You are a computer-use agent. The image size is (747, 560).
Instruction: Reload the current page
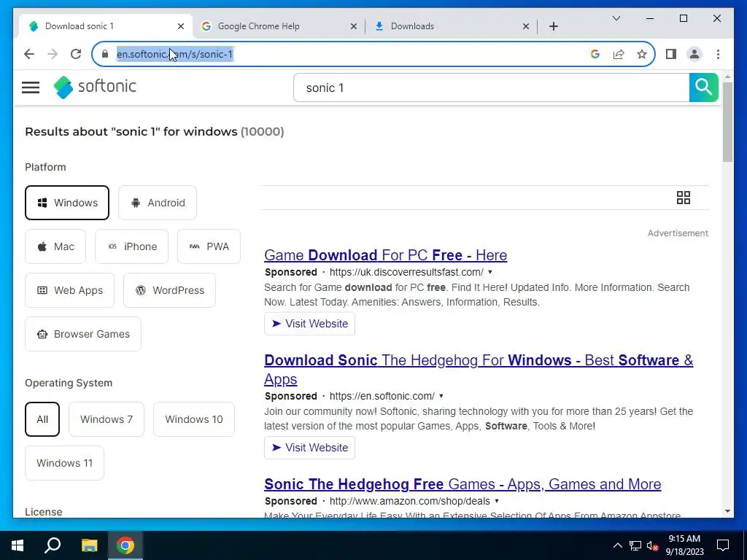click(76, 54)
